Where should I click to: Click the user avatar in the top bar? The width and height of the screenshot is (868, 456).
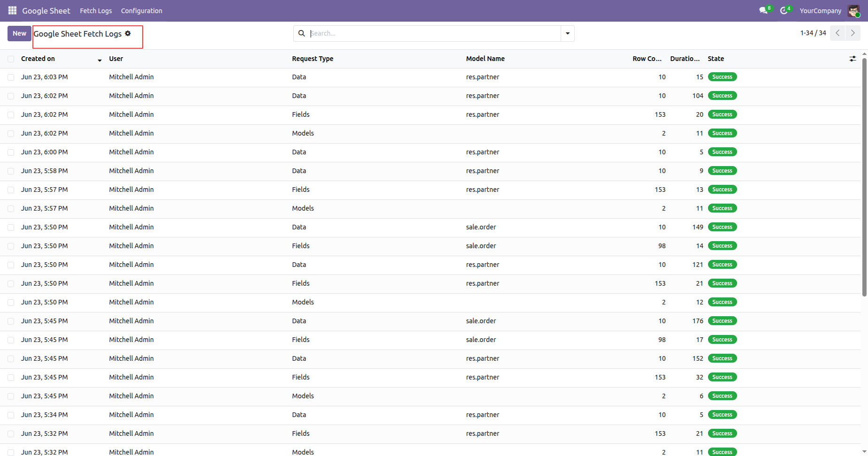coord(853,11)
